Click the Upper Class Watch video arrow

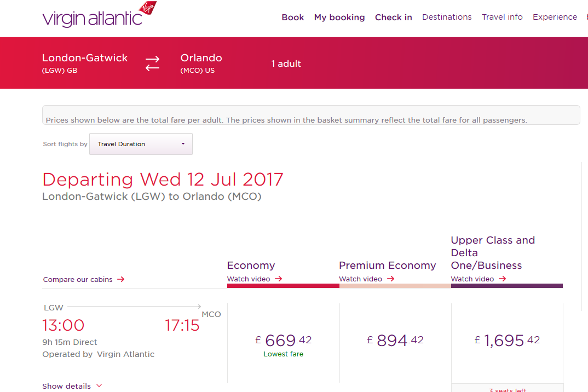[502, 279]
